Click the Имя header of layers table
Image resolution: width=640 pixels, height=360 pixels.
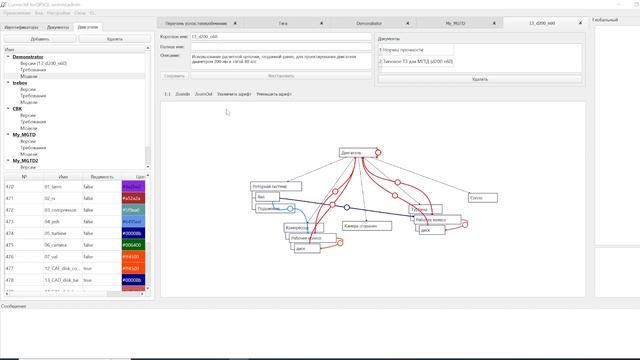63,177
